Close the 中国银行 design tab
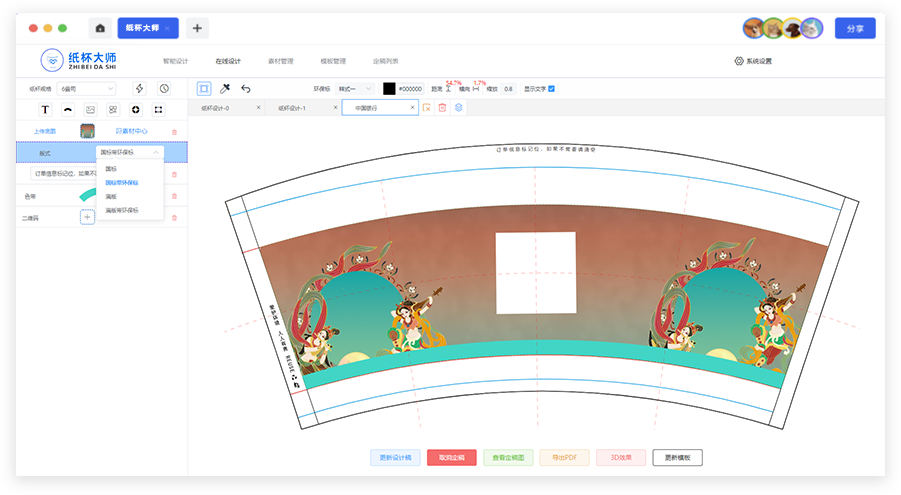Screen dimensions: 901x495 [x=412, y=108]
